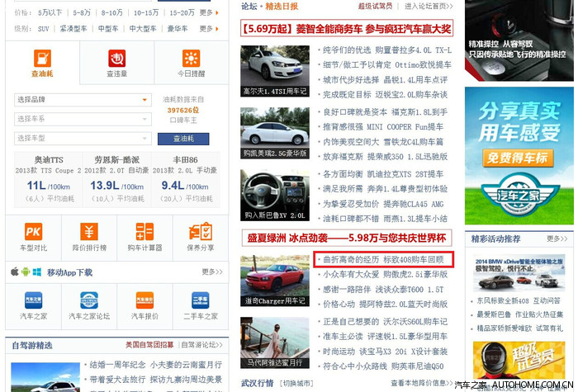
Task: Select the 论坛 tab heading
Action: click(249, 6)
